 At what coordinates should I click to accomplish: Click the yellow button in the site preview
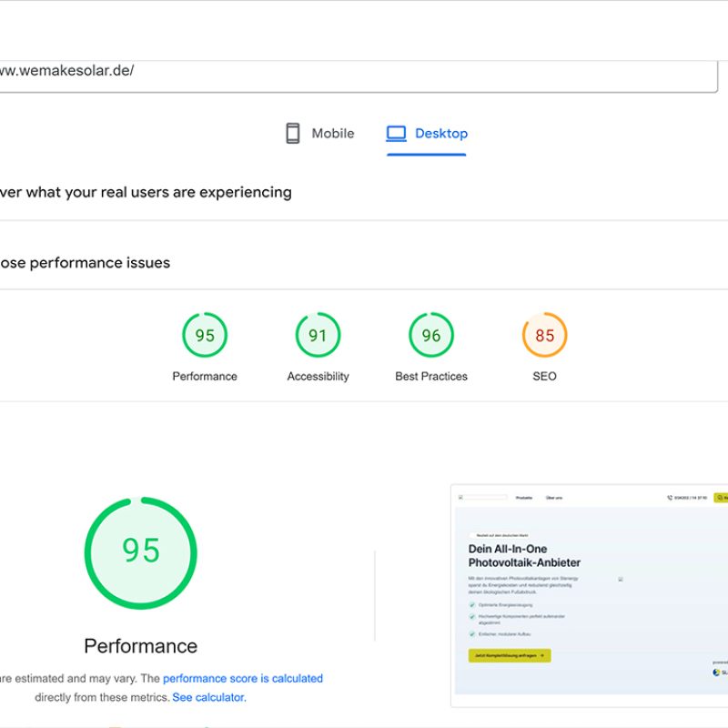coord(509,655)
